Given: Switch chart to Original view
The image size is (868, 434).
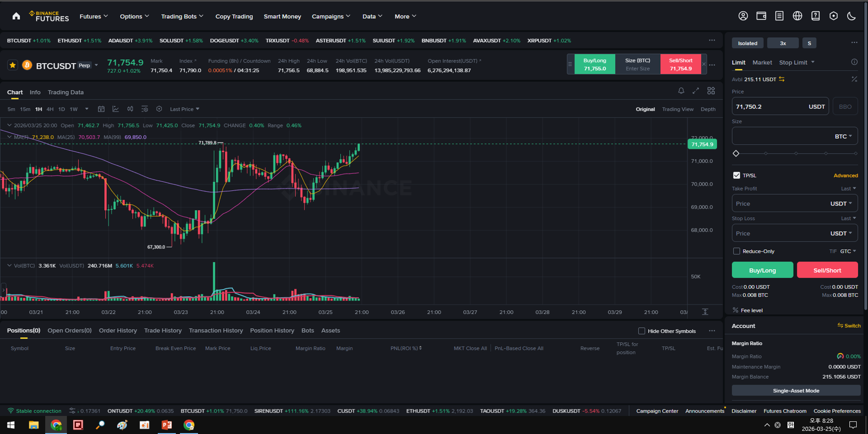Looking at the screenshot, I should [x=645, y=109].
